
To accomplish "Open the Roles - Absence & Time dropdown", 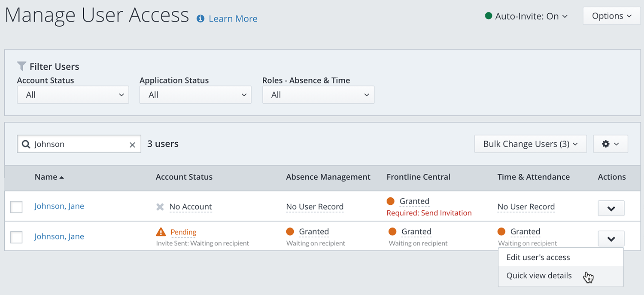I will [318, 95].
